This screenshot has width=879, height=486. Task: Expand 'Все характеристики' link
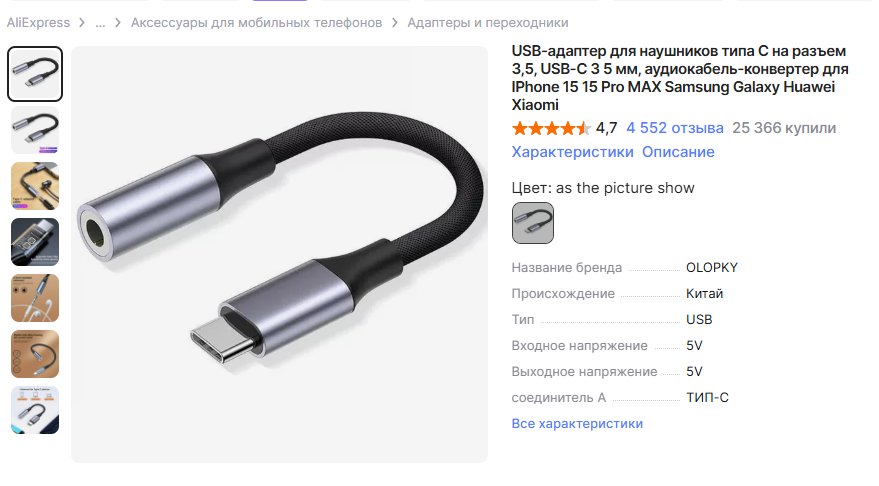pyautogui.click(x=577, y=424)
